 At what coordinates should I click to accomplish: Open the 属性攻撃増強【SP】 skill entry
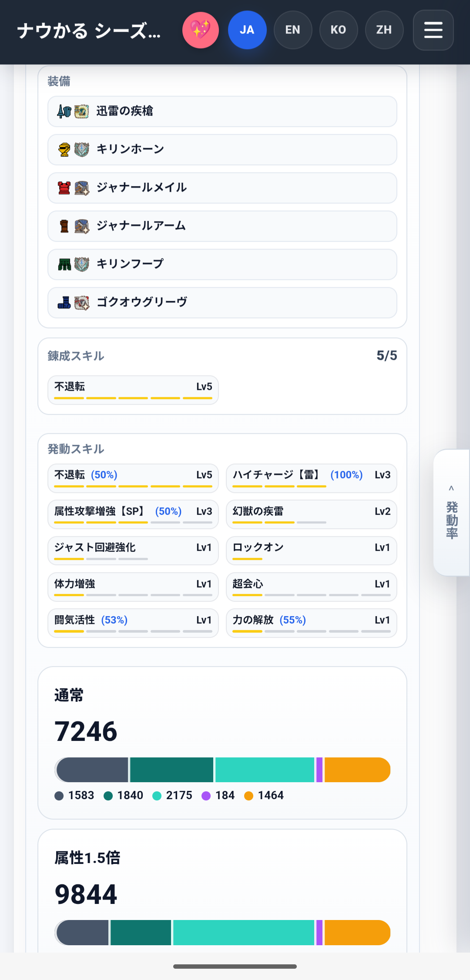click(133, 514)
